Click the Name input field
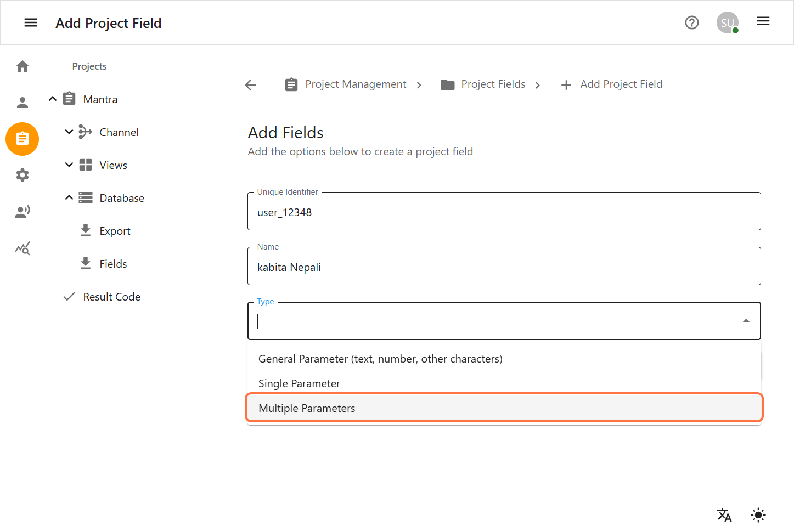The height and width of the screenshot is (532, 794). [x=504, y=267]
